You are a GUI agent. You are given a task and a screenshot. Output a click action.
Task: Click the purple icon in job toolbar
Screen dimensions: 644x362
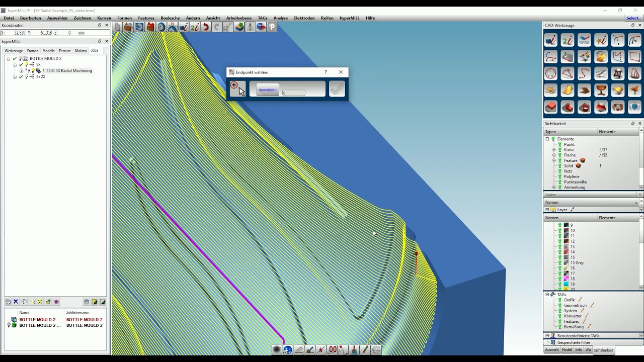click(x=56, y=302)
